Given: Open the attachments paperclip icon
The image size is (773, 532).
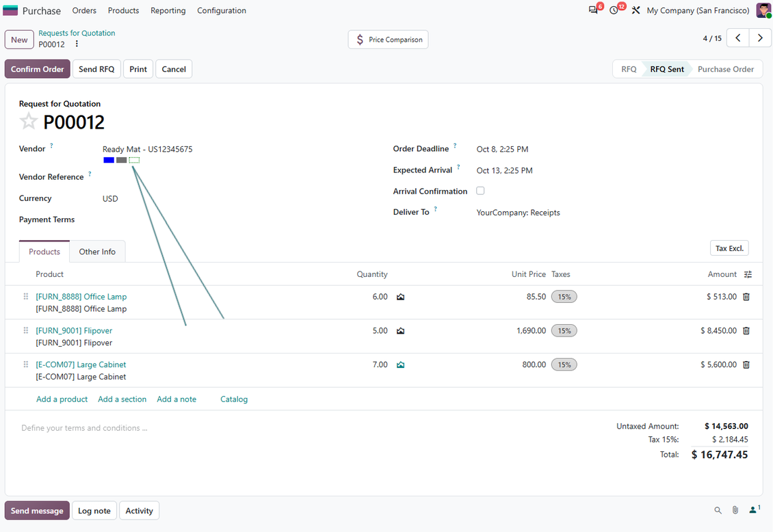Looking at the screenshot, I should [735, 510].
